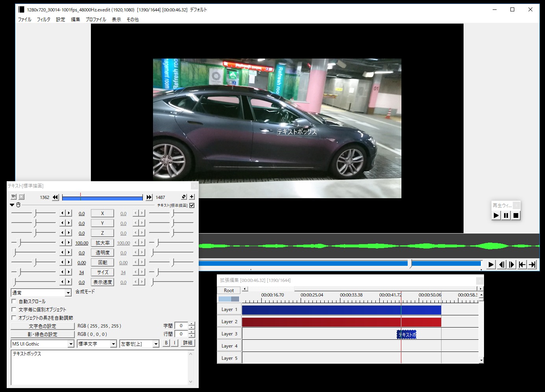Toggle Layer 1 visibility button
This screenshot has width=545, height=392.
(229, 309)
